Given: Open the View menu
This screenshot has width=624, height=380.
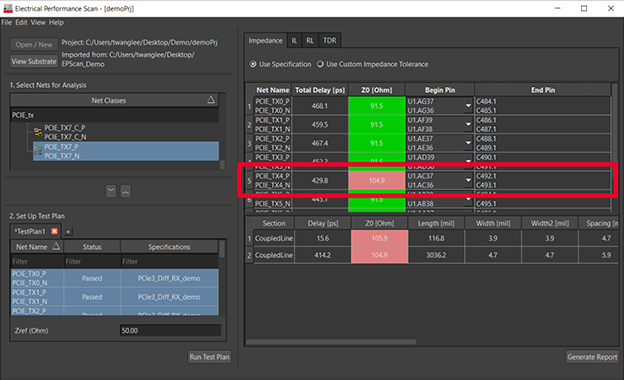Looking at the screenshot, I should tap(38, 22).
